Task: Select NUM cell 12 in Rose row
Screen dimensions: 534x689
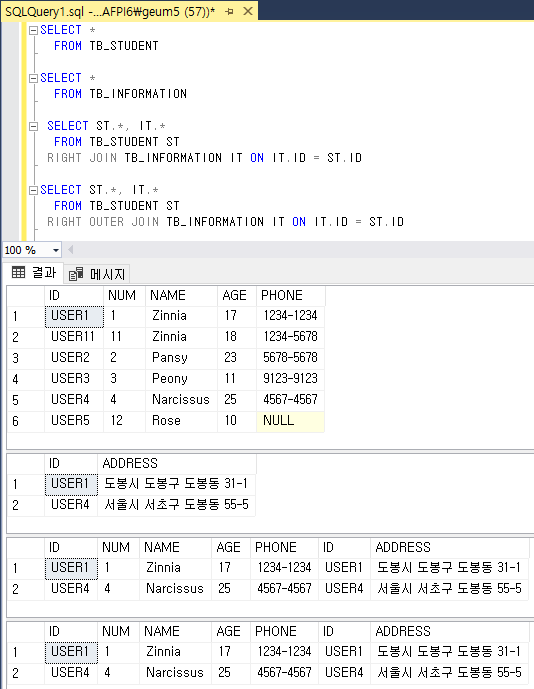Action: (x=124, y=421)
